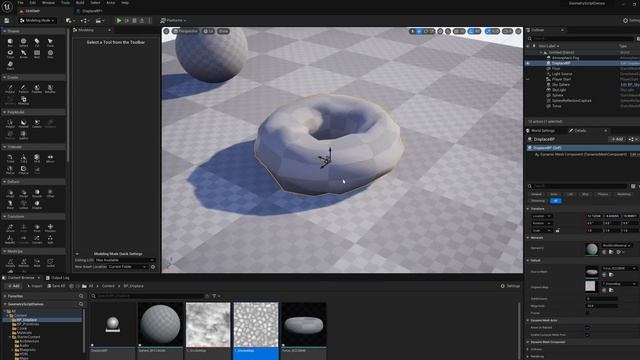Toggle visibility of DisplaceBP in Outliner
Screen dimensions: 640x360
point(528,63)
